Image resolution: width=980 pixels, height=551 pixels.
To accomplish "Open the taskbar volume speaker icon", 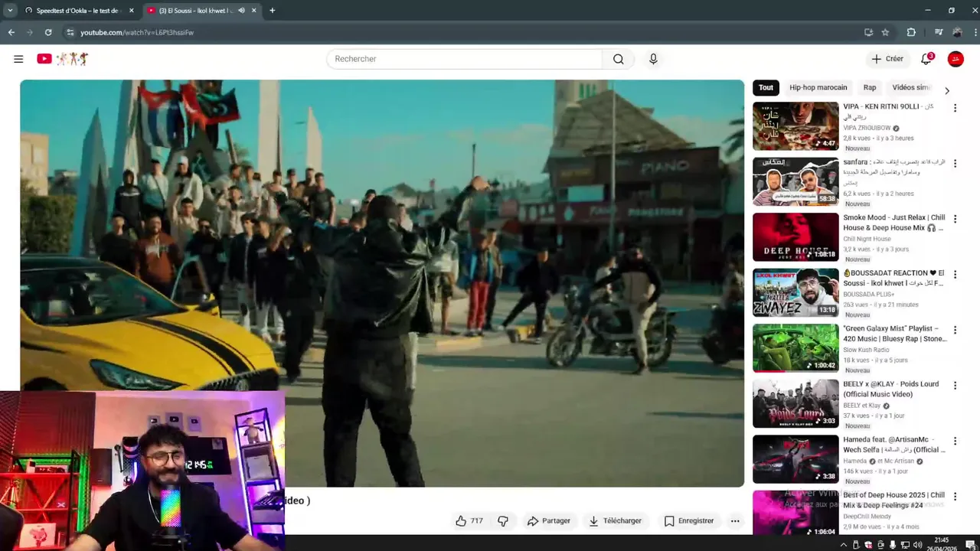I will coord(918,545).
